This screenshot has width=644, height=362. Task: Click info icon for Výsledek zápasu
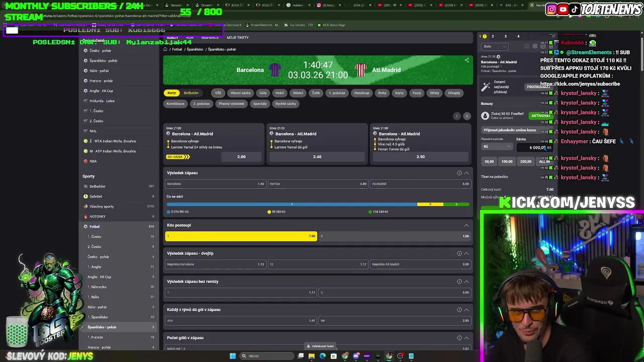click(x=459, y=173)
